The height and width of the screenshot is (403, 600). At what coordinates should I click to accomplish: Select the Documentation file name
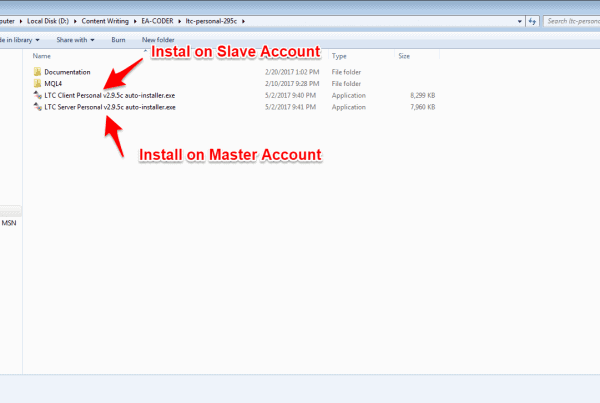67,72
